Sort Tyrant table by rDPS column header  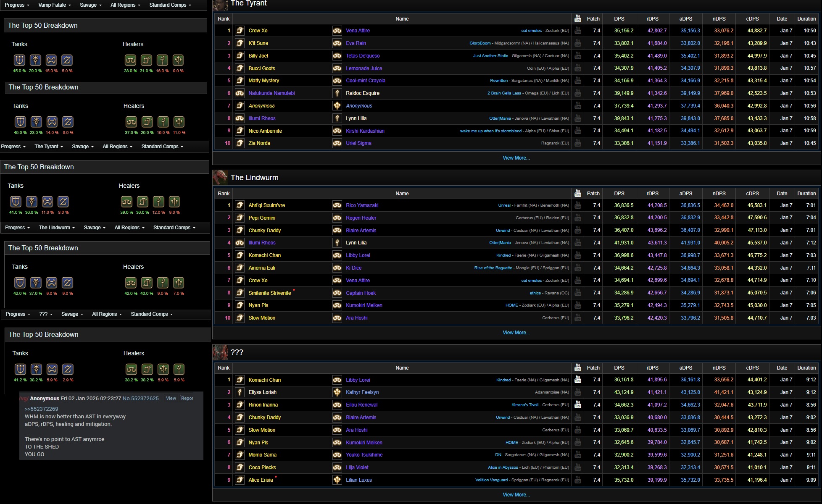(652, 19)
